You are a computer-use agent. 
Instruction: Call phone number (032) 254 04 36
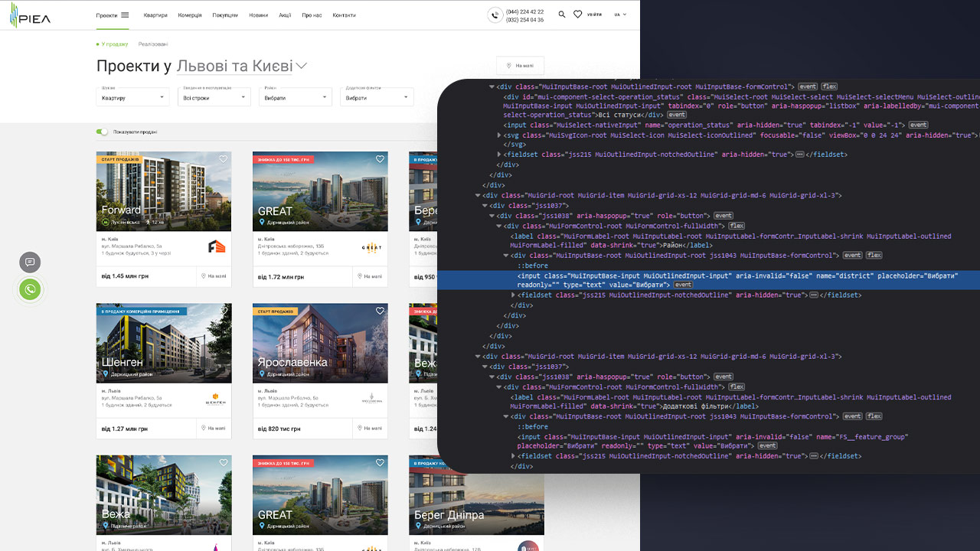[x=524, y=20]
